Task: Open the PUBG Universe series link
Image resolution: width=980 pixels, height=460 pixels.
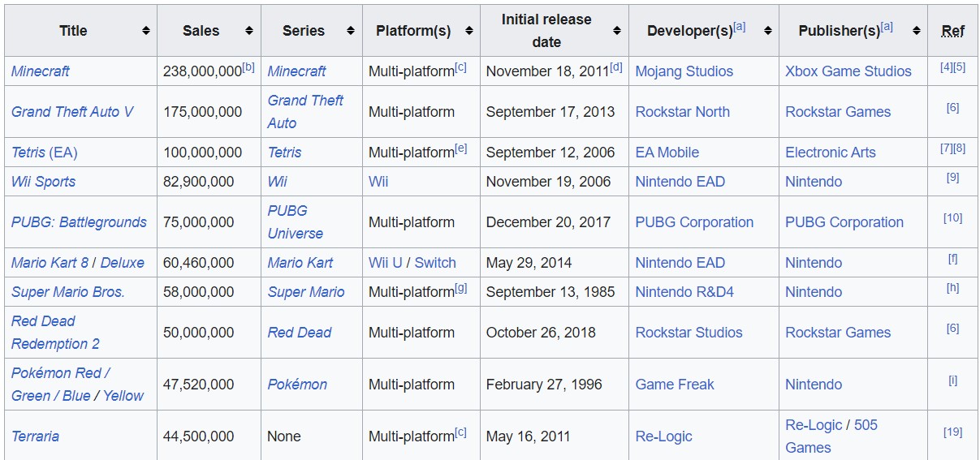Action: coord(296,222)
